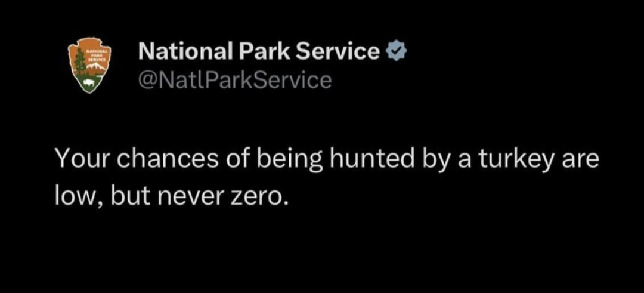This screenshot has height=293, width=644.
Task: Click the word "chances" in the tweet
Action: (168, 159)
